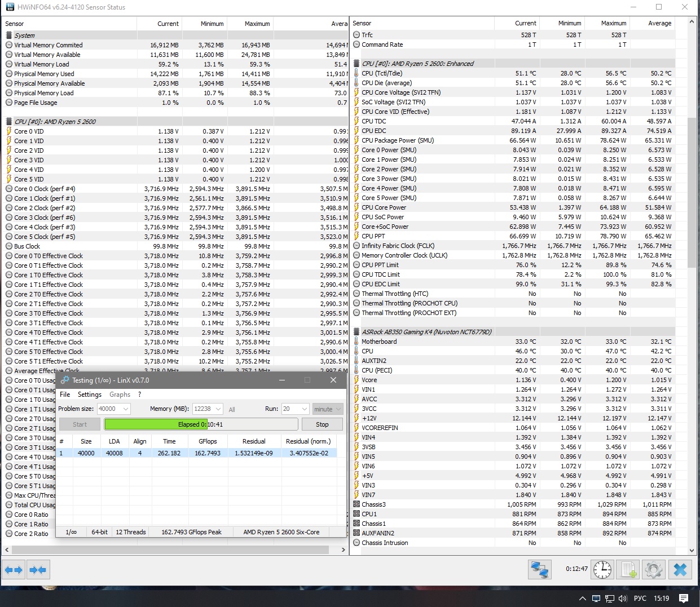
Task: Click the Chassis Intrusion circle icon
Action: (356, 543)
